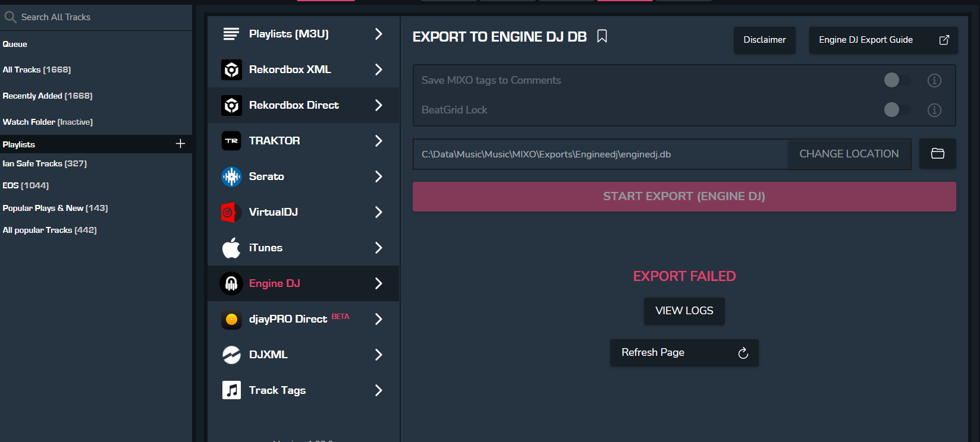The width and height of the screenshot is (980, 442).
Task: Open the Disclaimer button
Action: (764, 40)
